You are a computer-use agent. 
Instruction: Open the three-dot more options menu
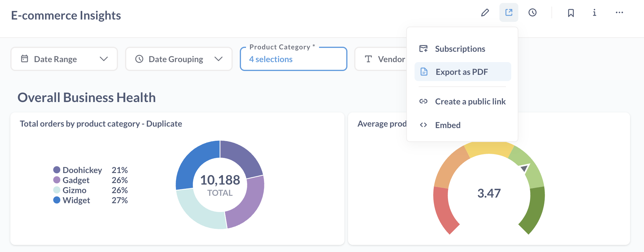point(619,13)
